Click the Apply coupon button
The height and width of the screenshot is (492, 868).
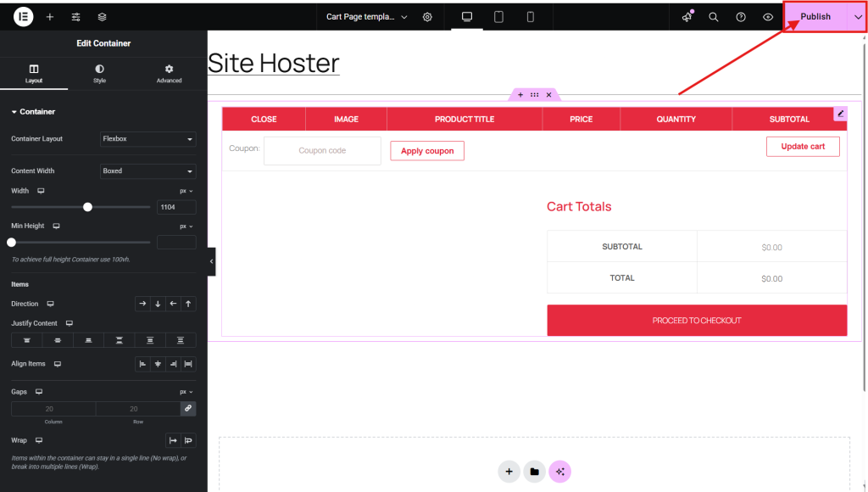(x=426, y=150)
